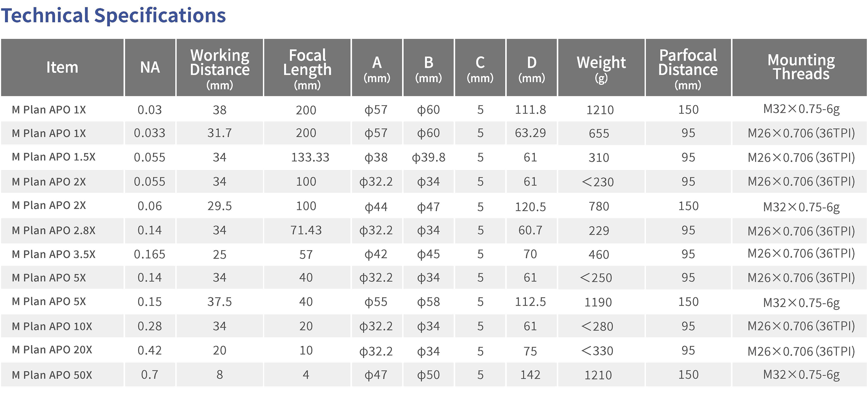Click the Technical Specifications heading
Image resolution: width=868 pixels, height=396 pixels.
[x=114, y=15]
